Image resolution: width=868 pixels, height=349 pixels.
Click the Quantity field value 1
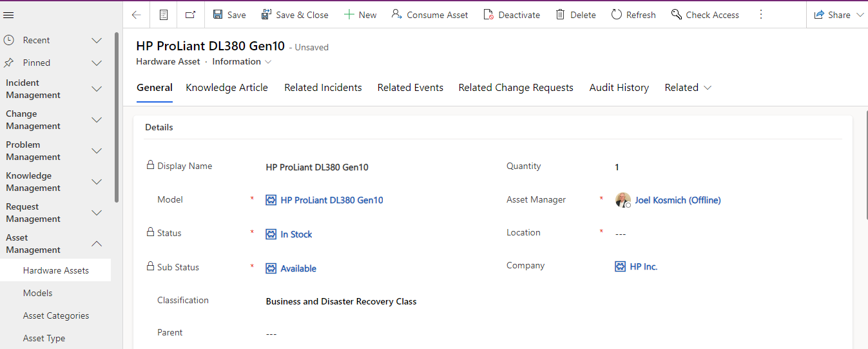pos(617,167)
